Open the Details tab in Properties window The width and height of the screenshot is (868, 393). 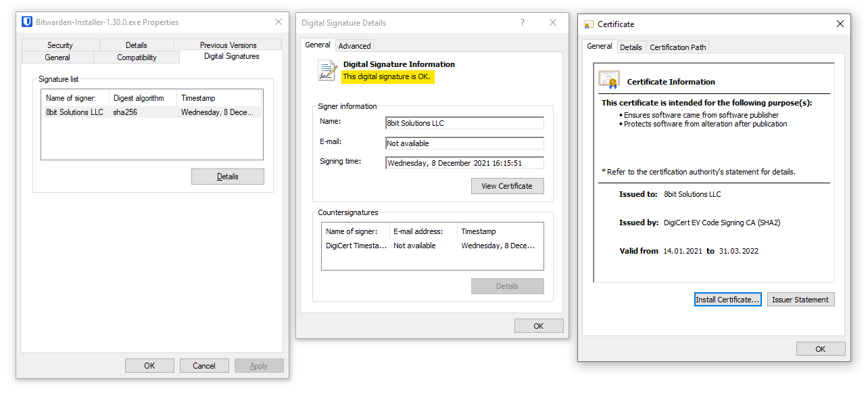tap(137, 45)
